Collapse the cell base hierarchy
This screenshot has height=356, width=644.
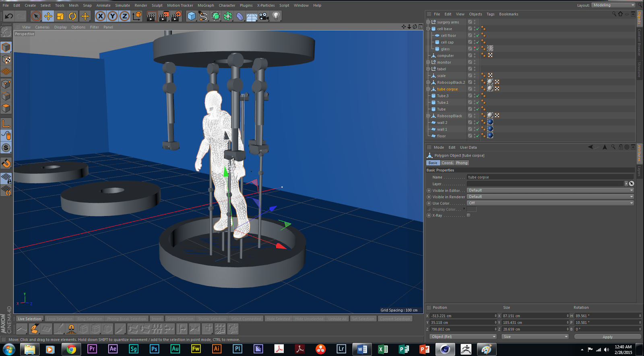pyautogui.click(x=428, y=29)
